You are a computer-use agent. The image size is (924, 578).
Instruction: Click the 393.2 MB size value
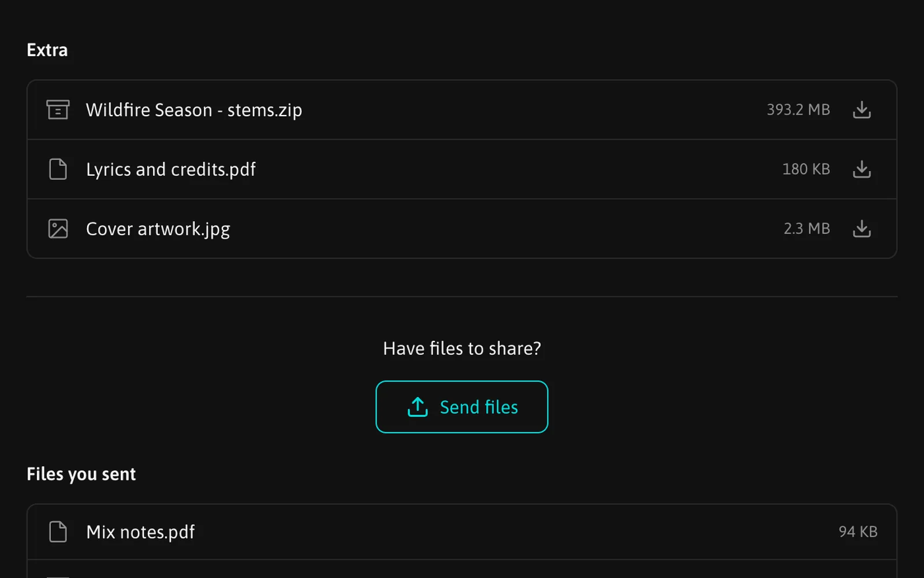click(x=798, y=110)
